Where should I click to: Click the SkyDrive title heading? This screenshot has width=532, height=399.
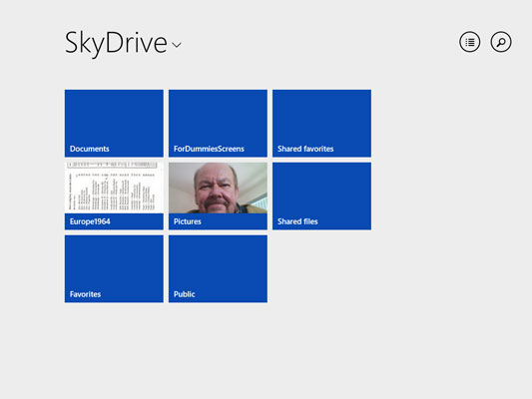click(116, 44)
